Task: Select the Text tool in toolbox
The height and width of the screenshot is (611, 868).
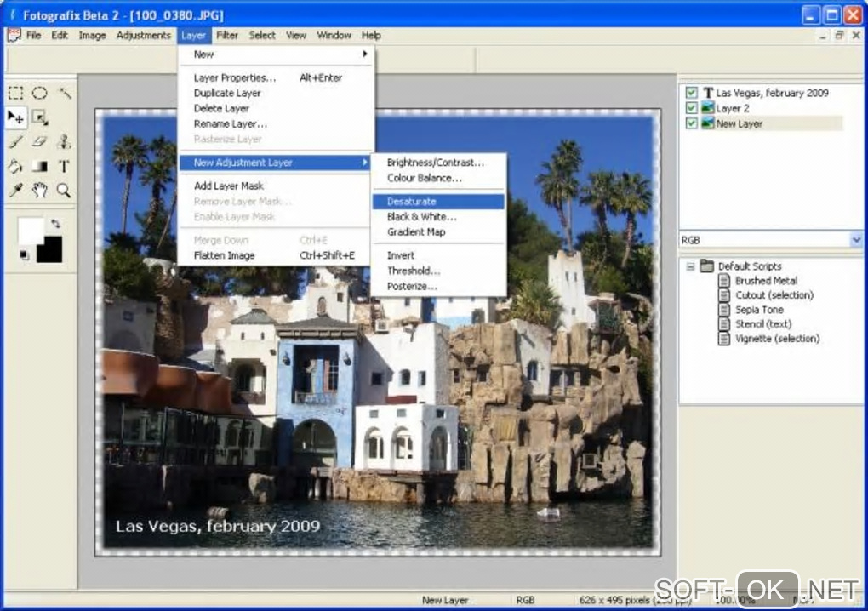Action: click(64, 166)
